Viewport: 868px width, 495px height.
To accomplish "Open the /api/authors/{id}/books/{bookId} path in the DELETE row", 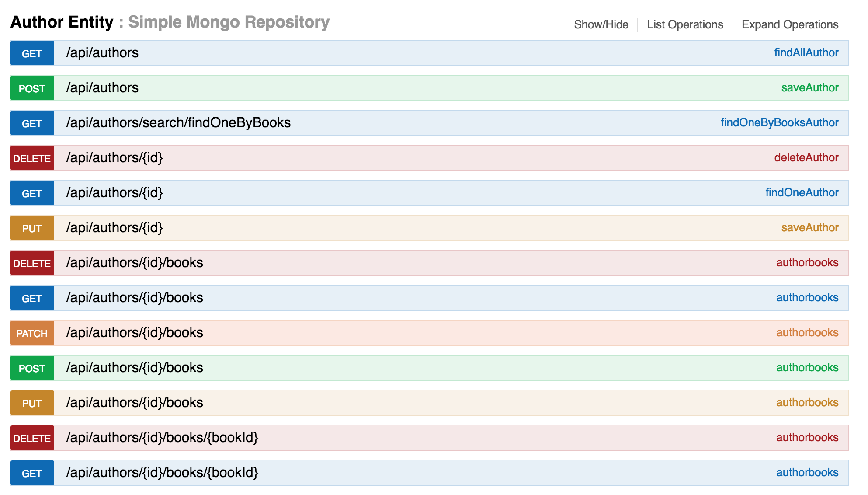I will pos(162,438).
